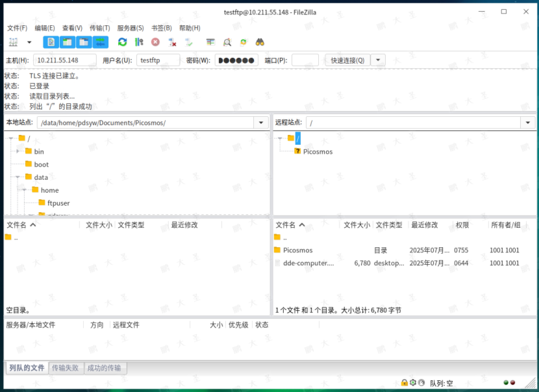539x392 pixels.
Task: Click the Refresh file listing icon
Action: point(122,42)
